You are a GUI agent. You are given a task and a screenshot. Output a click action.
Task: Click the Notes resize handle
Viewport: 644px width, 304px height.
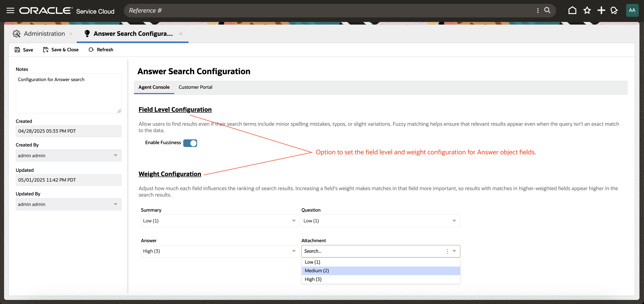point(119,111)
